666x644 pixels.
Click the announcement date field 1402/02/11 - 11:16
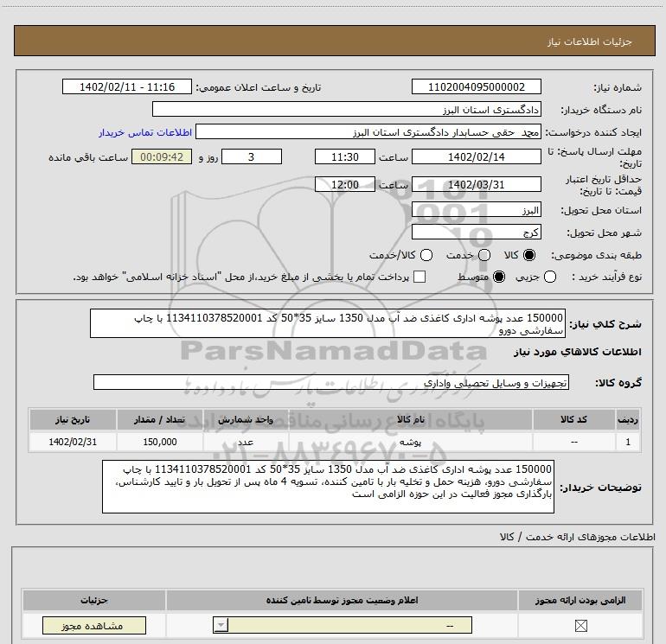click(127, 86)
